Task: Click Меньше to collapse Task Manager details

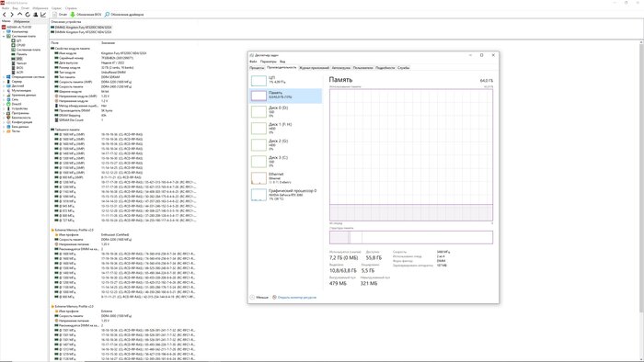Action: [259, 297]
